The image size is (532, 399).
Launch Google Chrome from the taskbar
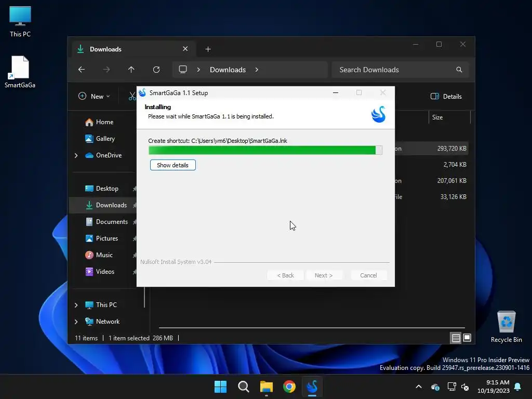click(289, 387)
